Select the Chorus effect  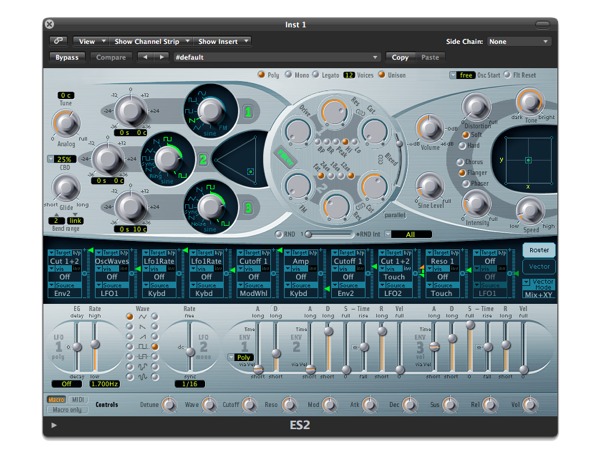point(460,162)
